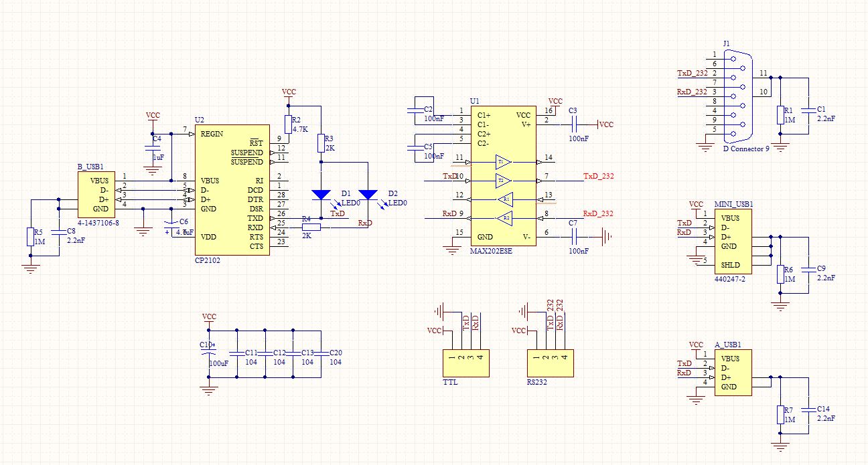Image resolution: width=868 pixels, height=465 pixels.
Task: Select resistor R4 symbol
Action: coord(311,227)
